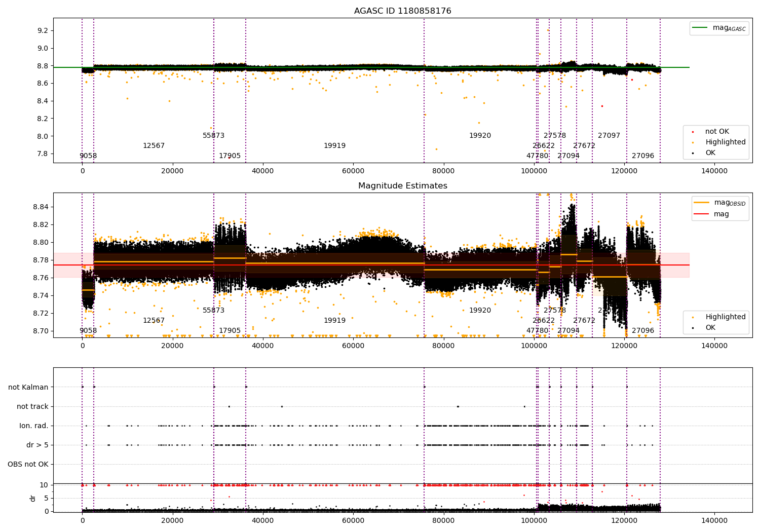Click obsid label 9058 in Magnitude Estimates plot
This screenshot has height=532, width=760.
tap(88, 331)
